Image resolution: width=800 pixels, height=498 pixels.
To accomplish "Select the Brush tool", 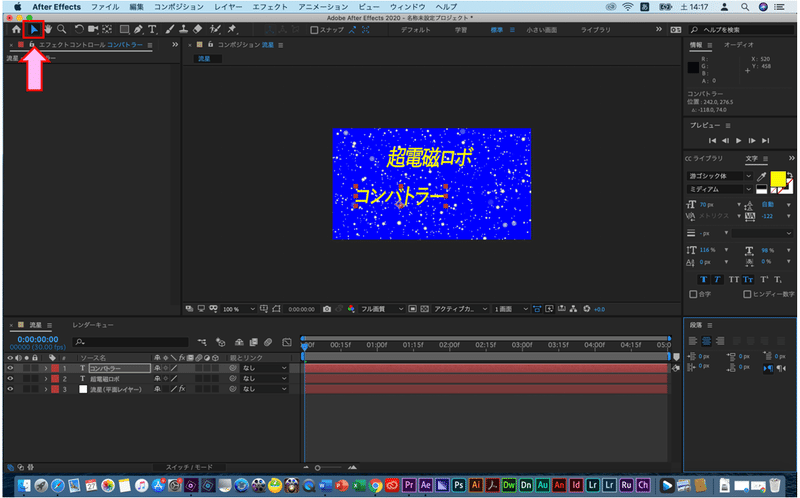I will [x=170, y=30].
